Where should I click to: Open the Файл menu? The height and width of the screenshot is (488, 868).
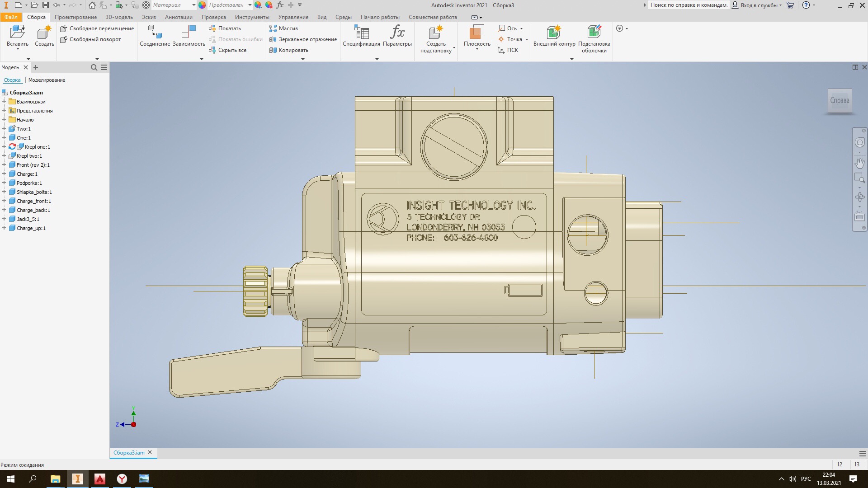11,17
